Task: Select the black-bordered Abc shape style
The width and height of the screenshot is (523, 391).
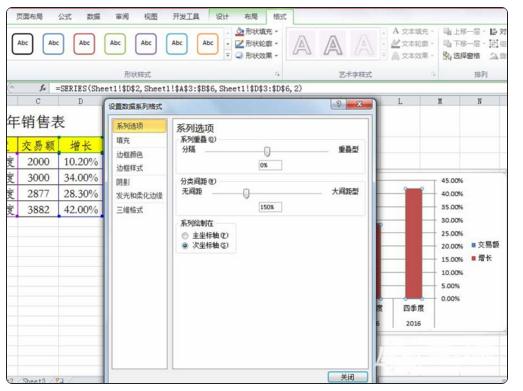Action: coord(23,43)
